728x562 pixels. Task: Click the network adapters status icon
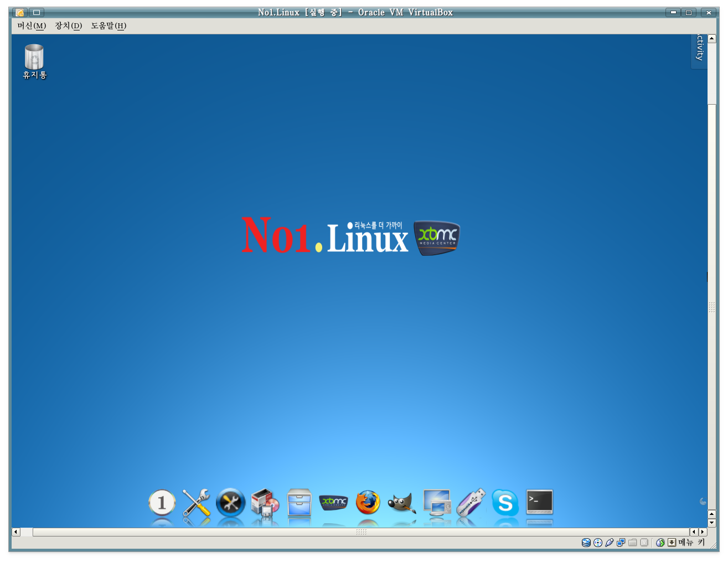tap(621, 543)
